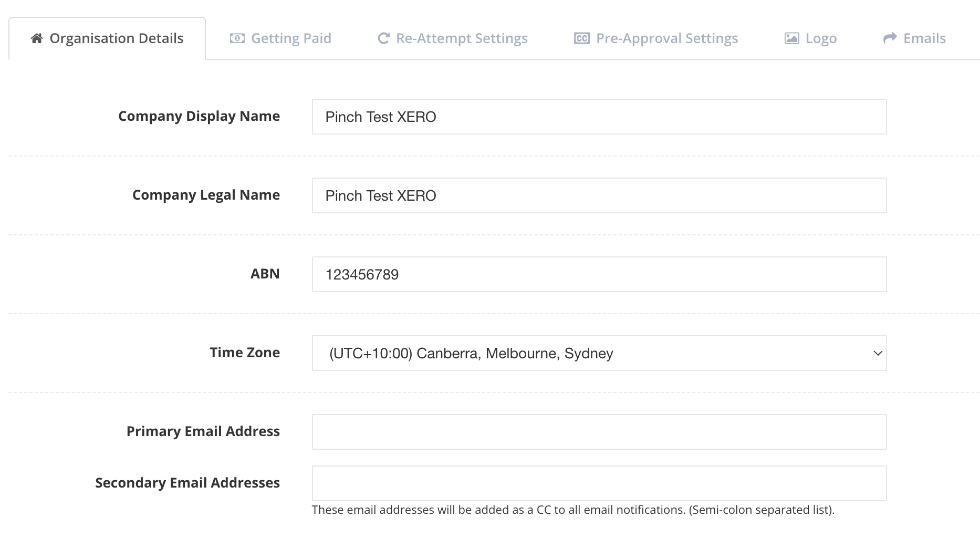
Task: Click the Primary Email Address label
Action: (203, 431)
